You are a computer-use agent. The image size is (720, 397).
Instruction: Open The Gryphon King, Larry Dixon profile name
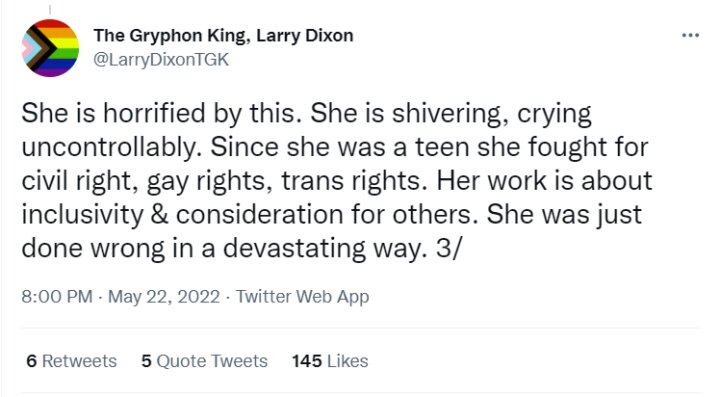point(223,36)
